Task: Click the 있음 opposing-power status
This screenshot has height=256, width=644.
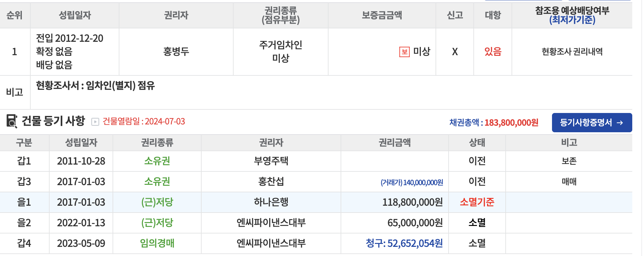Action: (x=492, y=52)
